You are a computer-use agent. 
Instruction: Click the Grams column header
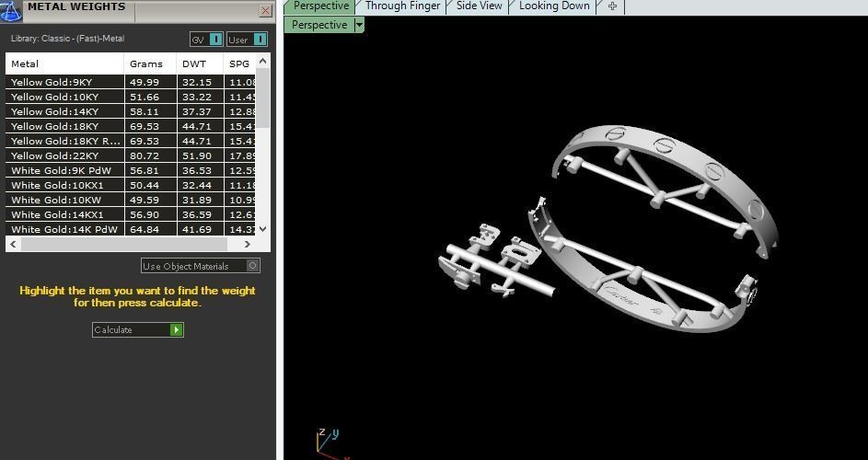150,63
